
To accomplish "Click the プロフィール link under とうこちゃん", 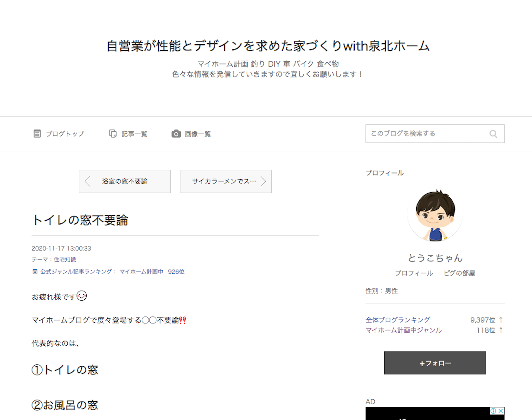I will coord(414,273).
